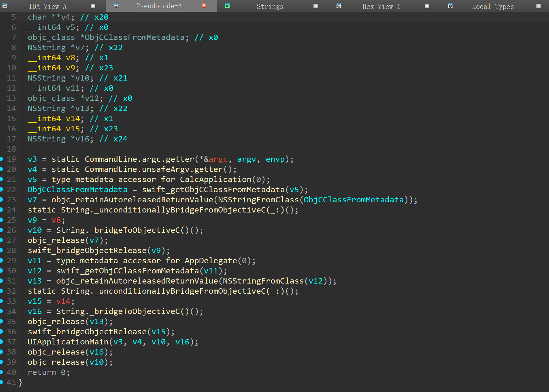Viewport: 549px width, 392px height.
Task: Open the Local Types tab
Action: point(492,6)
